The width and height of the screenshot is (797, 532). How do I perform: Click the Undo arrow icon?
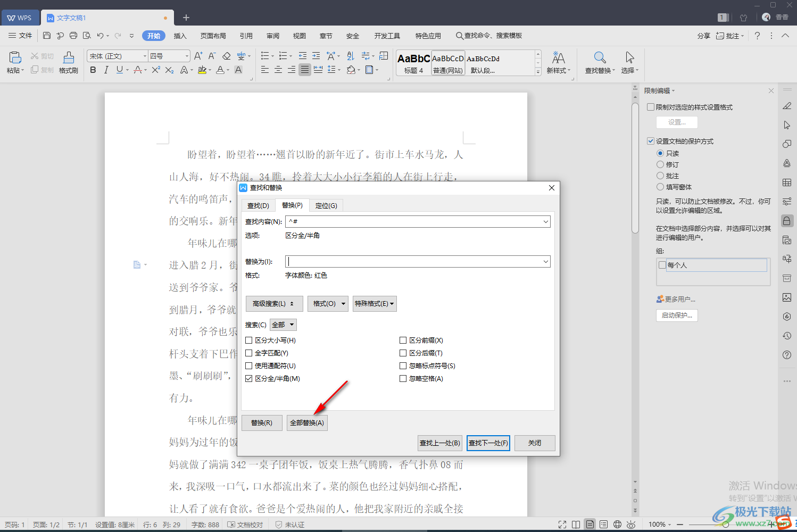[100, 36]
